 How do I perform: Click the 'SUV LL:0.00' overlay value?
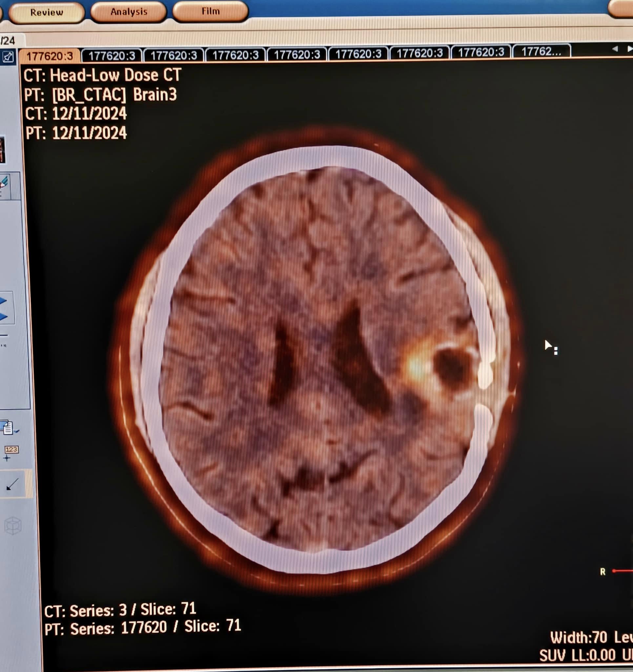point(578,656)
